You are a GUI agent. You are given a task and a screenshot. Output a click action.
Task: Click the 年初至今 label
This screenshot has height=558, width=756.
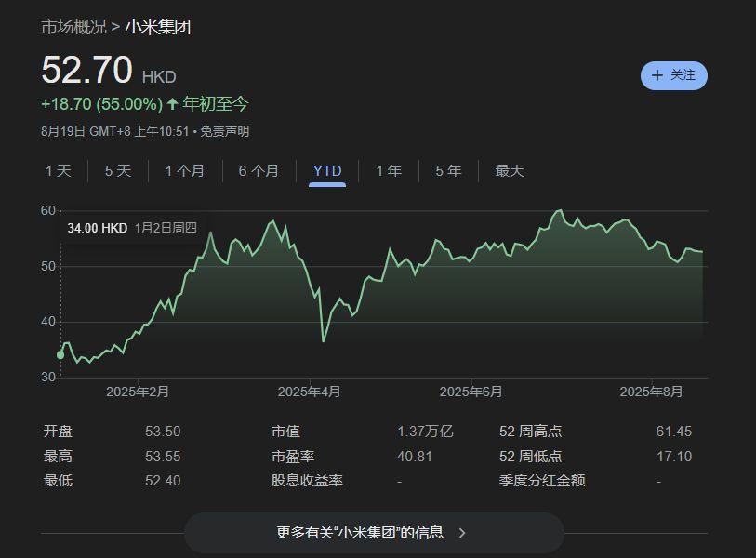(x=215, y=103)
